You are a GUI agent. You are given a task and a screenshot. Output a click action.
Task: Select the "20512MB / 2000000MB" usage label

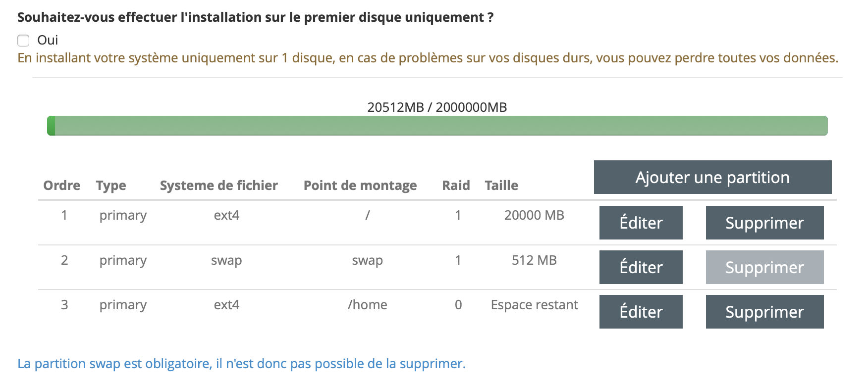click(437, 107)
